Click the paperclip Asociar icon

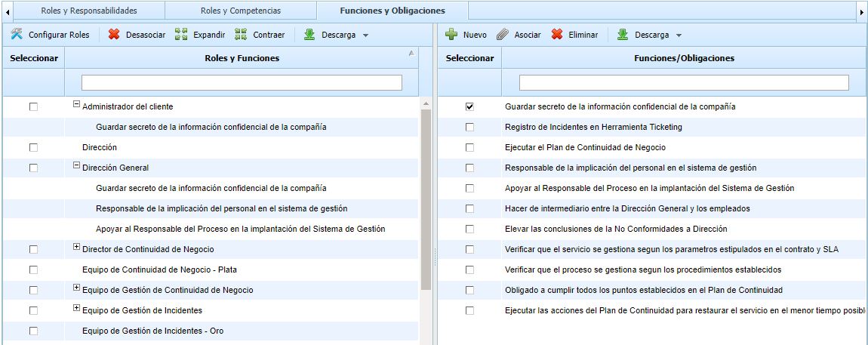coord(503,35)
